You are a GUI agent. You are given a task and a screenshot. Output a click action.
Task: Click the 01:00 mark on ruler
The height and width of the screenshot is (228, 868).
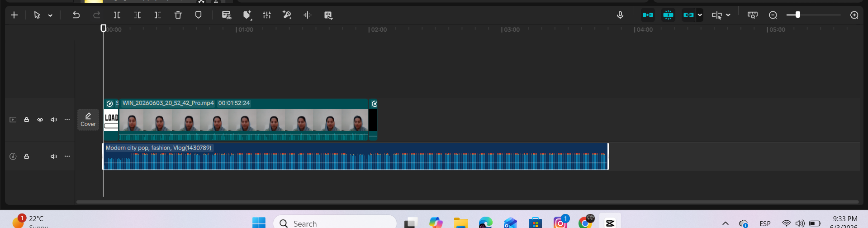tap(245, 29)
